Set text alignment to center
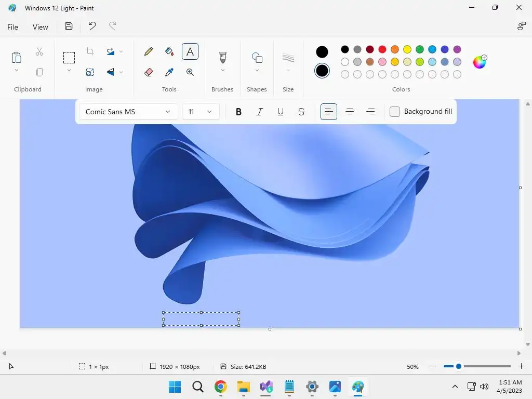 point(350,112)
